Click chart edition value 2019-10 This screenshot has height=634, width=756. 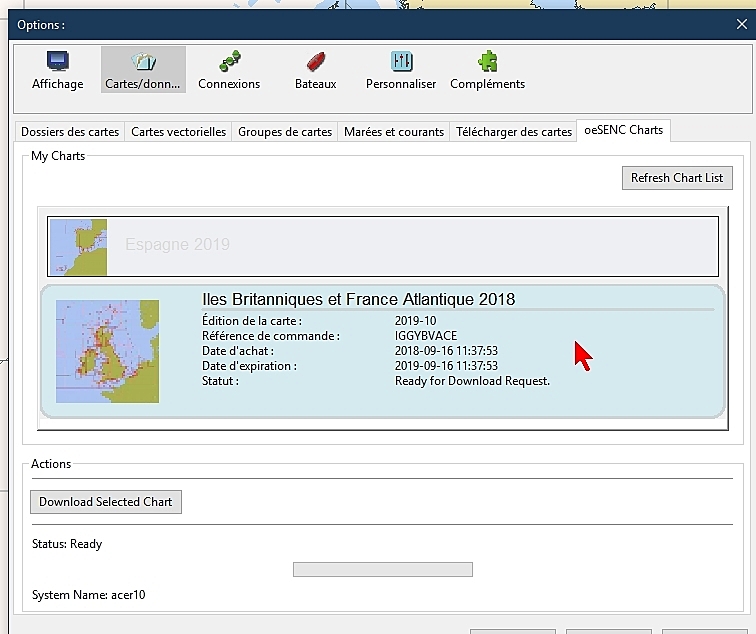click(415, 321)
